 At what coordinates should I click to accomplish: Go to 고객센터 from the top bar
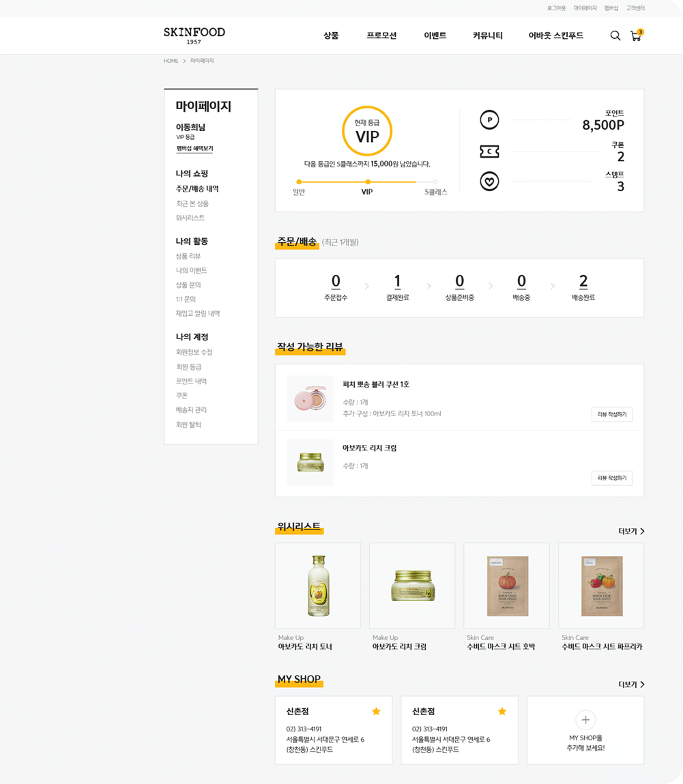pyautogui.click(x=635, y=8)
